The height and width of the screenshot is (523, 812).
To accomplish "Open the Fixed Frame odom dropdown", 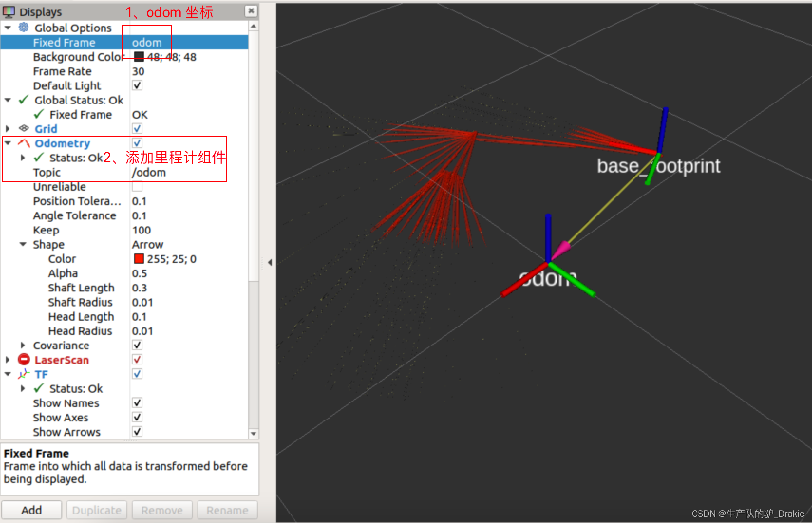I will 189,42.
